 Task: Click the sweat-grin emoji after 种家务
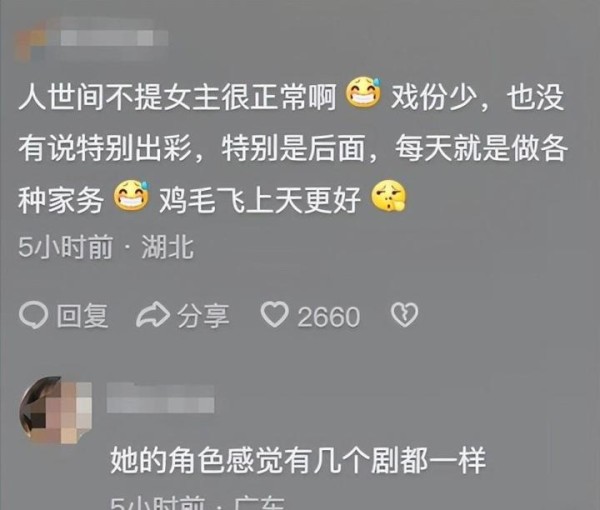click(131, 195)
